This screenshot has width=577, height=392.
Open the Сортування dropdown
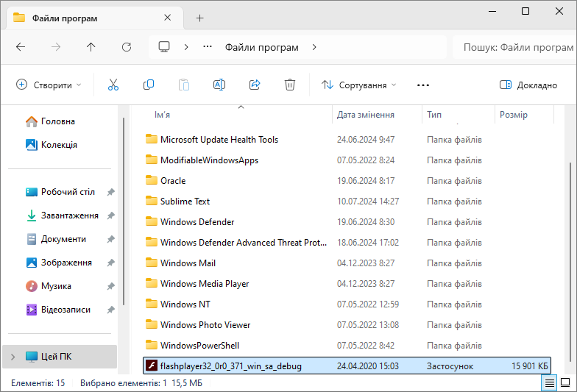(359, 85)
